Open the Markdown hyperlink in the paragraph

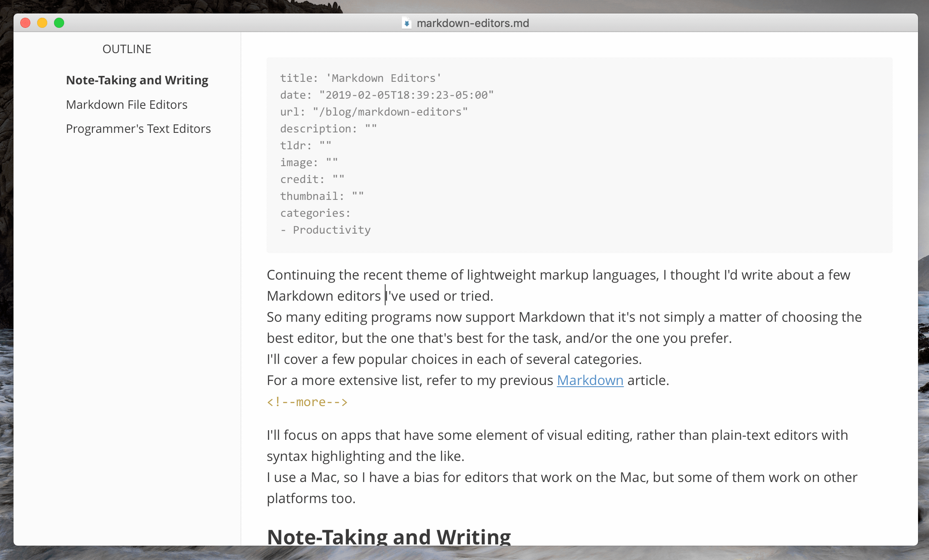click(590, 380)
